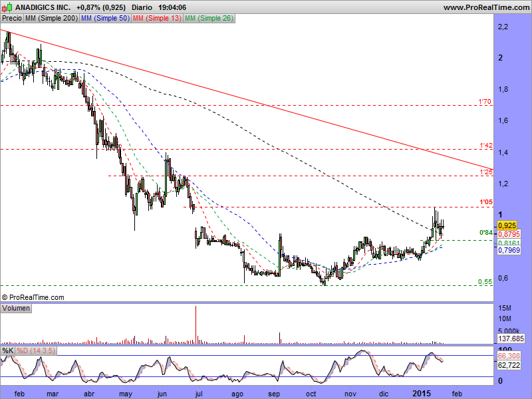Click the abr month label on time axis

89,394
